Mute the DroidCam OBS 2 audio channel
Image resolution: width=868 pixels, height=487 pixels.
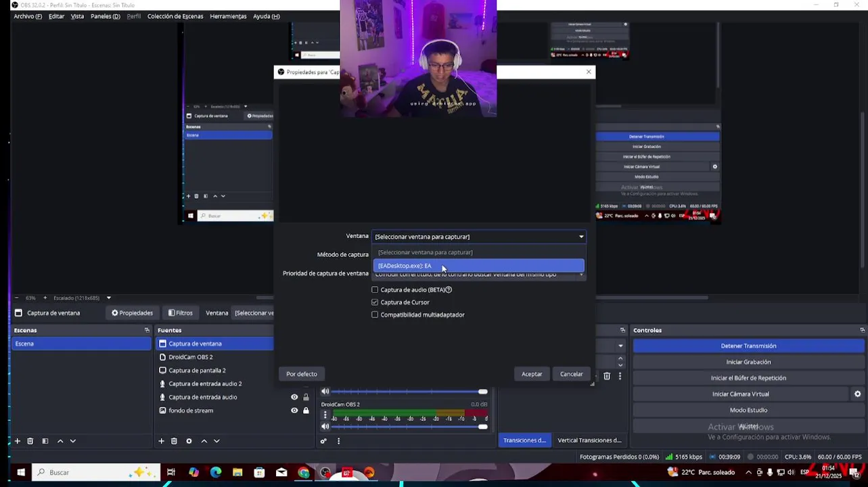click(x=325, y=426)
